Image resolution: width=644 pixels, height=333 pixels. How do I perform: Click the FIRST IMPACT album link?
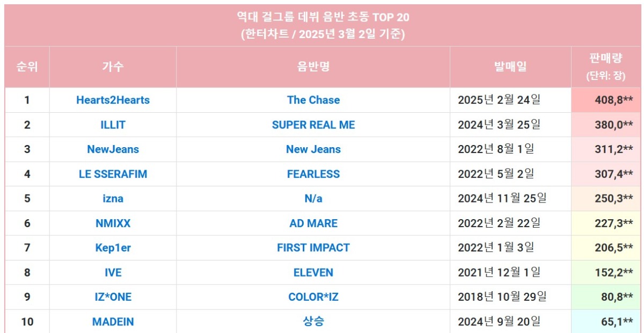coord(313,248)
